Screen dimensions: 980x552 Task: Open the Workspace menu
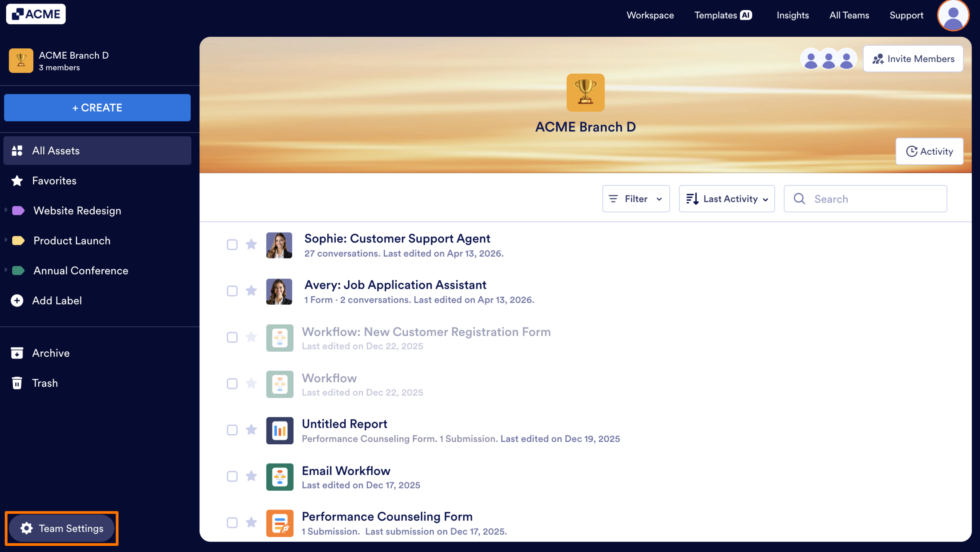coord(650,15)
